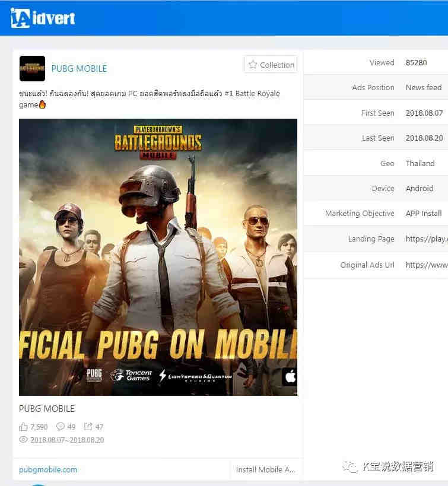Open the PUBG Mobile ad creative image
Image resolution: width=448 pixels, height=486 pixels.
coord(158,257)
